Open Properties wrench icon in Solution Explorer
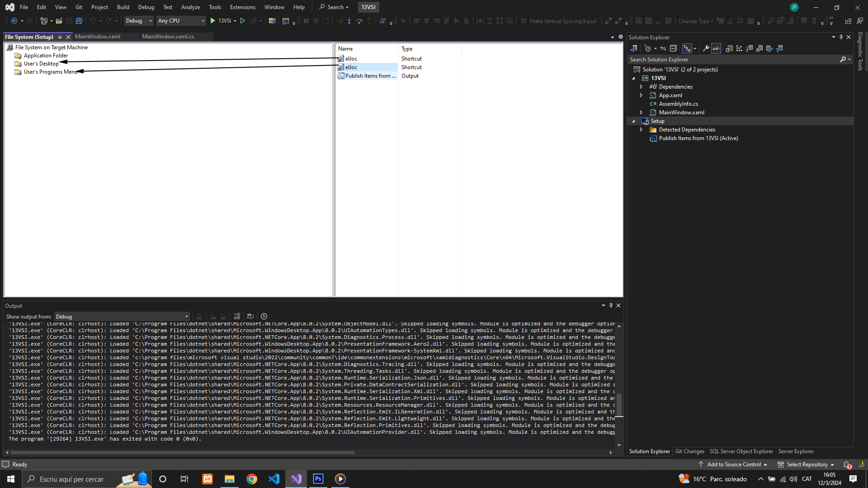868x488 pixels. click(x=706, y=48)
